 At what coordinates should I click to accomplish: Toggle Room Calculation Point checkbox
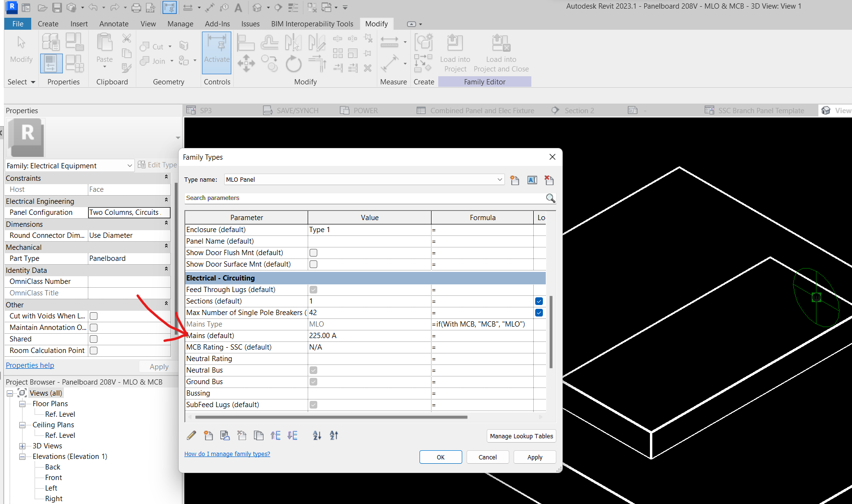[94, 351]
